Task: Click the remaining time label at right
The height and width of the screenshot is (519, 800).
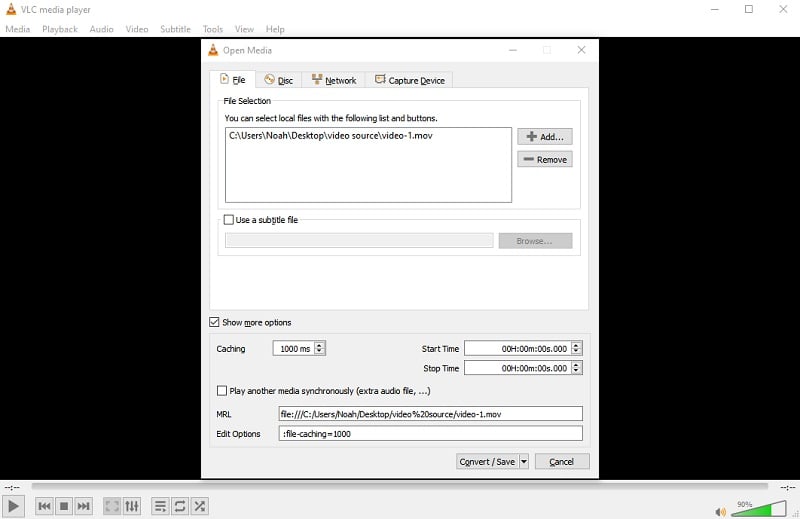Action: [787, 488]
